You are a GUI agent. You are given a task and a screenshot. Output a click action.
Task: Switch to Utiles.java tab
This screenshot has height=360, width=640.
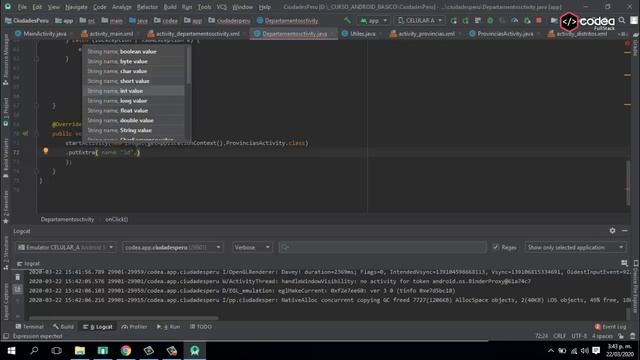359,34
